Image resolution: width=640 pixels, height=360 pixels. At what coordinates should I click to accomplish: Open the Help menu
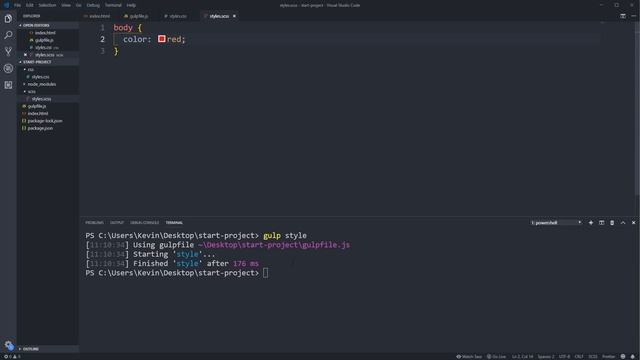131,5
